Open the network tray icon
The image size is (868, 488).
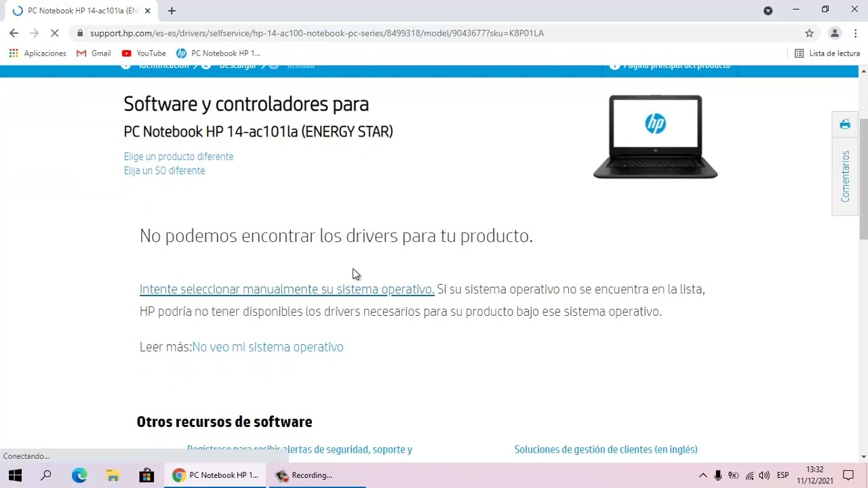[x=749, y=475]
